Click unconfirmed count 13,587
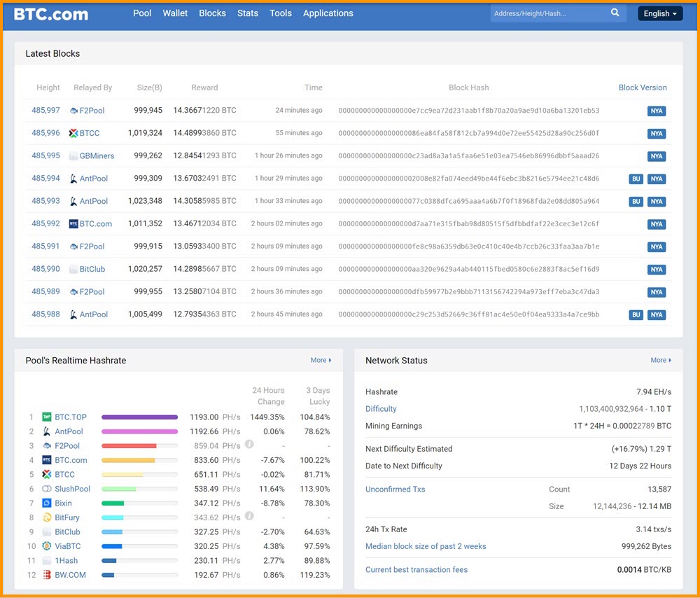Viewport: 700px width, 598px height. point(659,489)
